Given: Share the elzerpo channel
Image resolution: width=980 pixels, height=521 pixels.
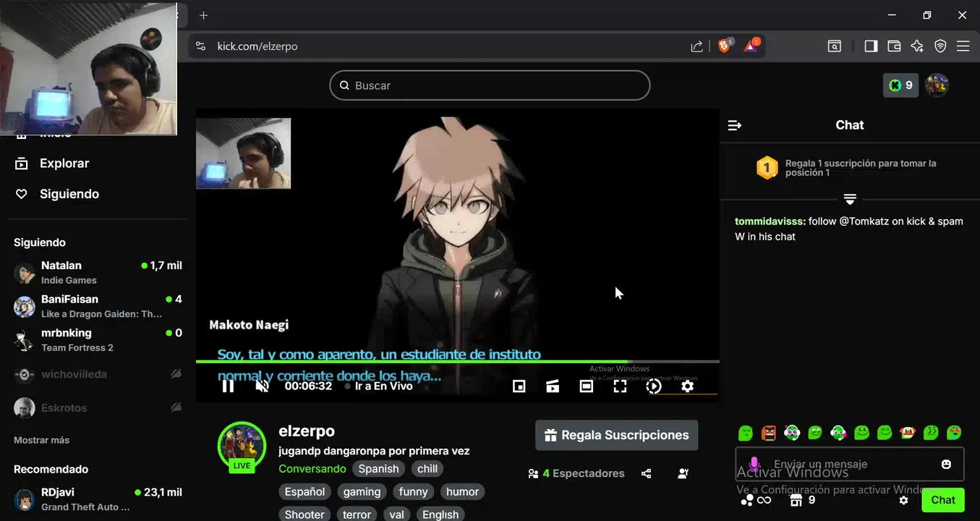Looking at the screenshot, I should [x=647, y=473].
